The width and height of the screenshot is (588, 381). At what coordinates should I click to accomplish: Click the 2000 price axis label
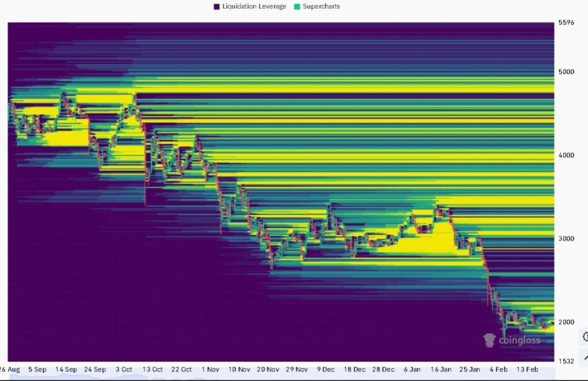pyautogui.click(x=566, y=322)
